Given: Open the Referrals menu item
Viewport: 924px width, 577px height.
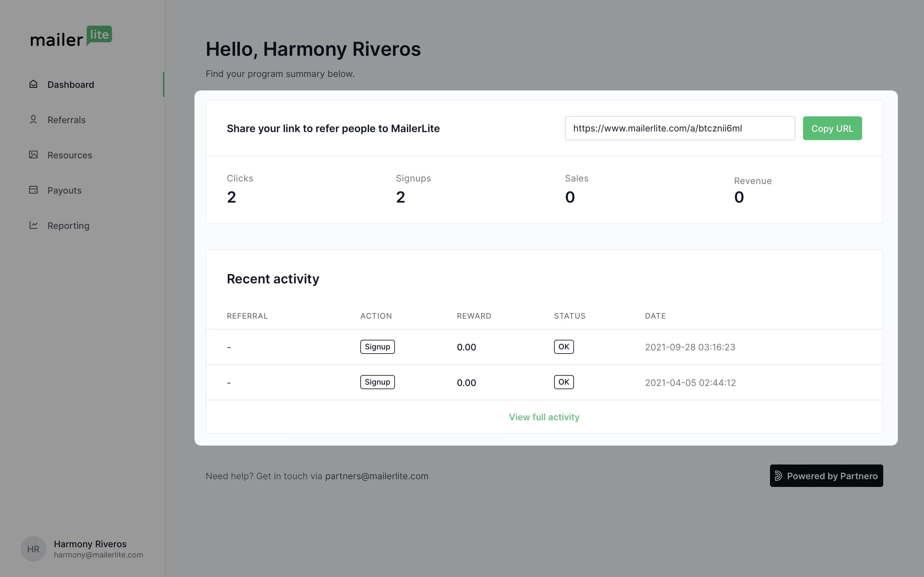Looking at the screenshot, I should [66, 120].
